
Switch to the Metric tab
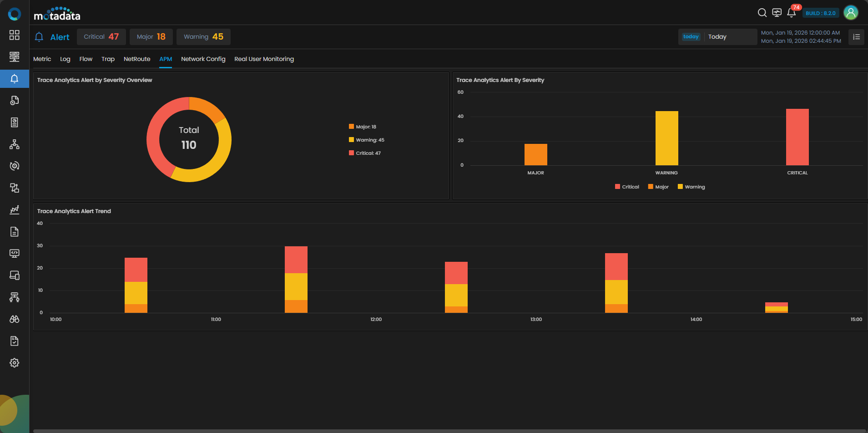(42, 59)
